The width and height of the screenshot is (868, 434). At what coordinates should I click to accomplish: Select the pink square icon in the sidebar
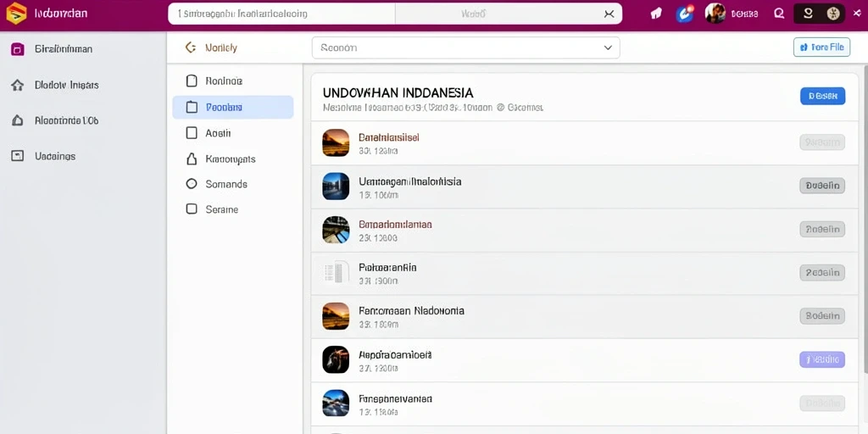click(17, 49)
